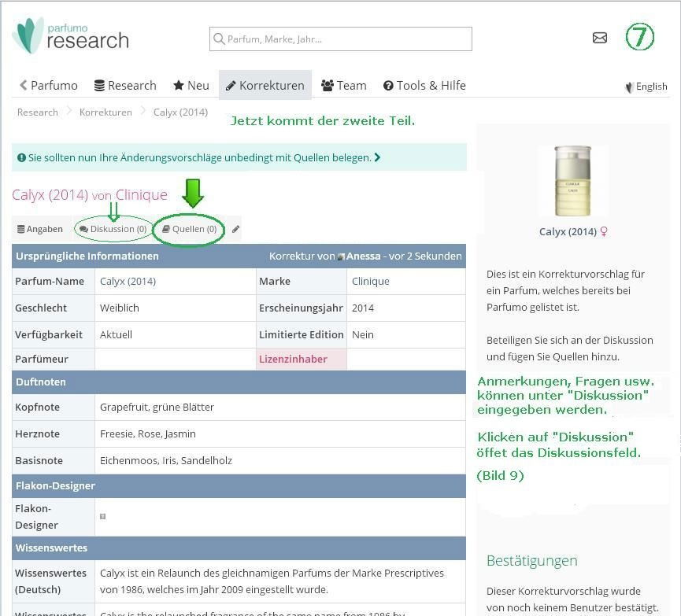Click the Weiblich value in the Geschlecht row
681x616 pixels.
120,308
